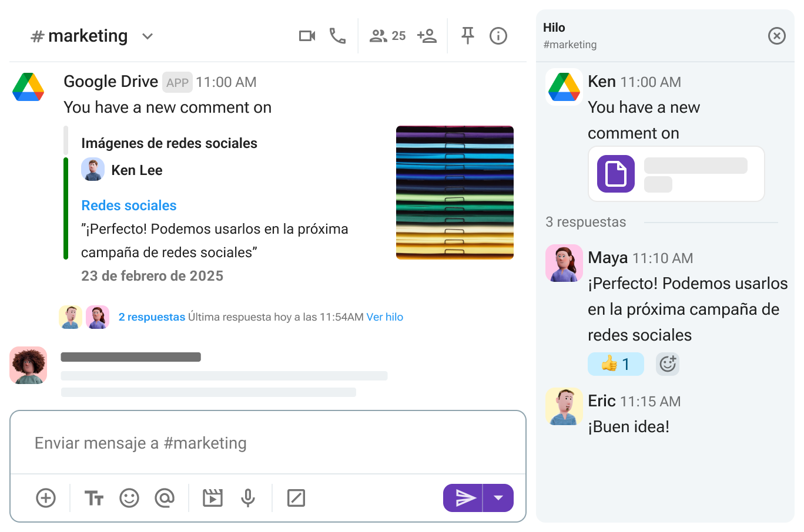804x532 pixels.
Task: Record an audio clip with the microphone icon
Action: [248, 497]
